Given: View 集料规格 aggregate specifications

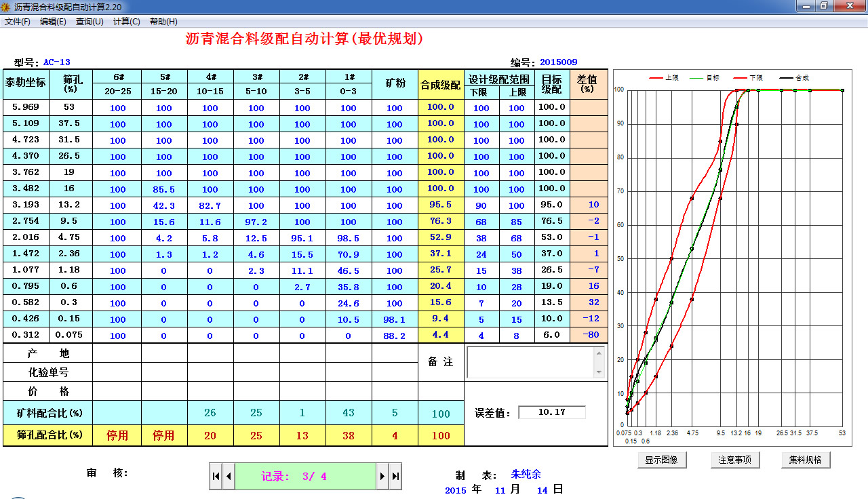Looking at the screenshot, I should pos(805,460).
